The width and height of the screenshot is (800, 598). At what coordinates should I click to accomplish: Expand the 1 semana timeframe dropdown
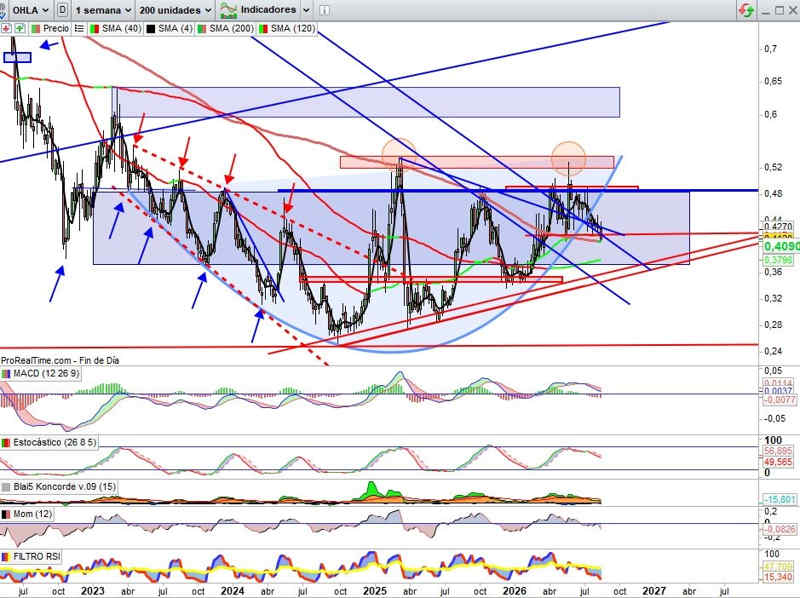[x=103, y=10]
